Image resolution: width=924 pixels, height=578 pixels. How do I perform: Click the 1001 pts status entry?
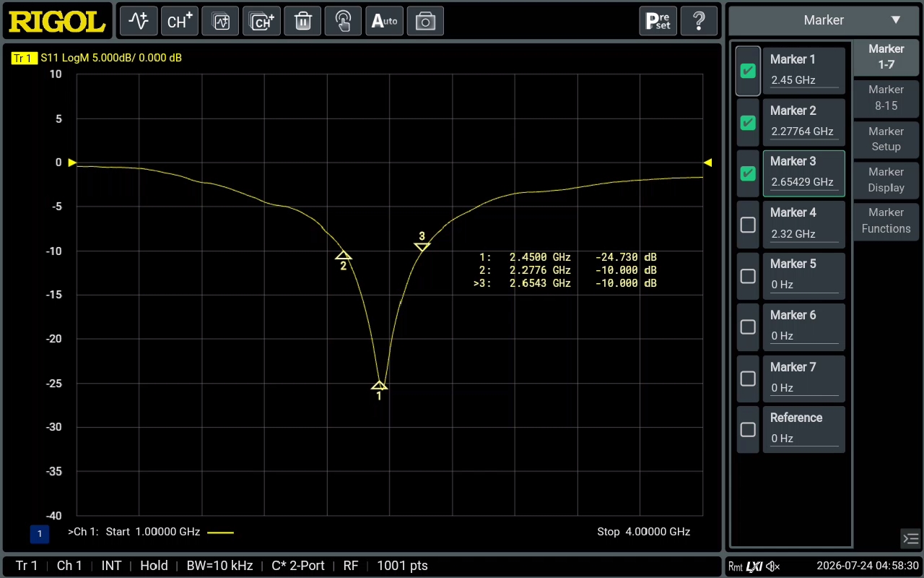pyautogui.click(x=402, y=566)
